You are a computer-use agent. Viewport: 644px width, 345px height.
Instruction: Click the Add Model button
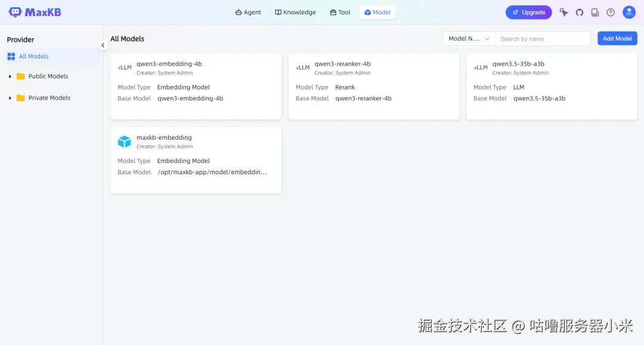617,39
